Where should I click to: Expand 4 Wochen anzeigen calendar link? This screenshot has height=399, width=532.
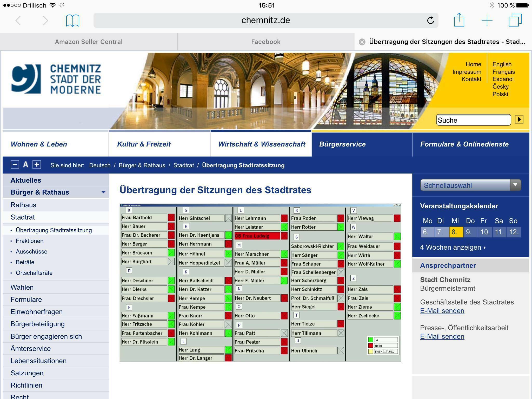coord(453,247)
